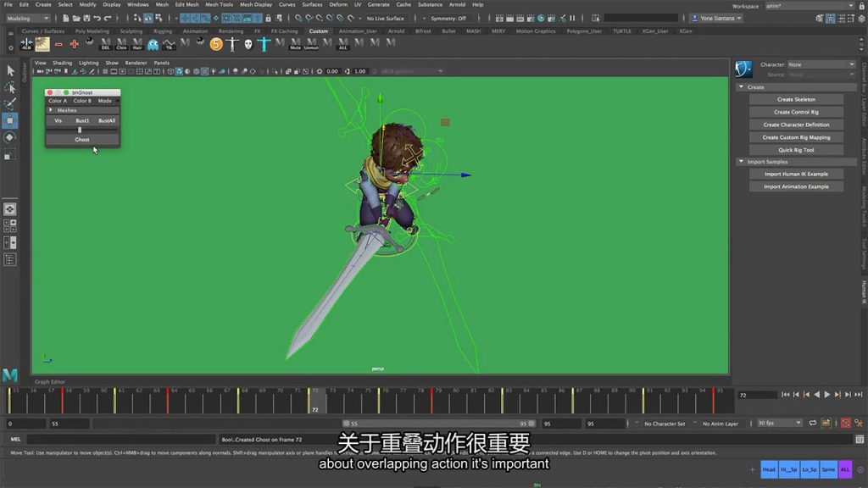The height and width of the screenshot is (488, 868).
Task: Toggle auto keyframe red icon
Action: point(845,424)
